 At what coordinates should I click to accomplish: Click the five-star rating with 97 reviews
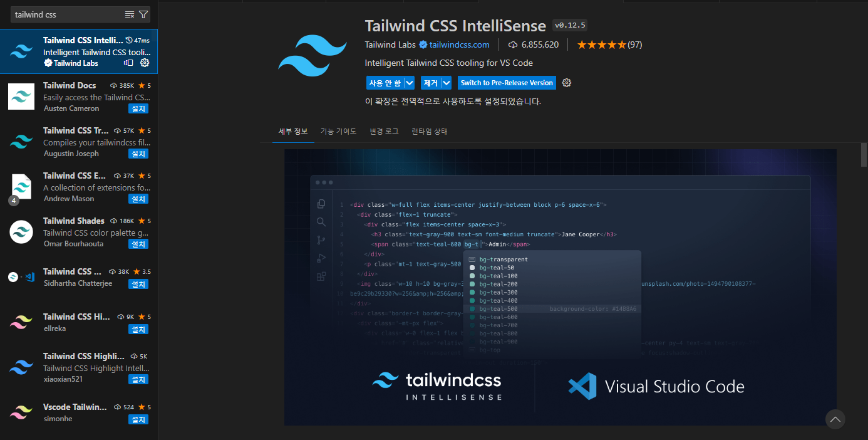(x=609, y=45)
